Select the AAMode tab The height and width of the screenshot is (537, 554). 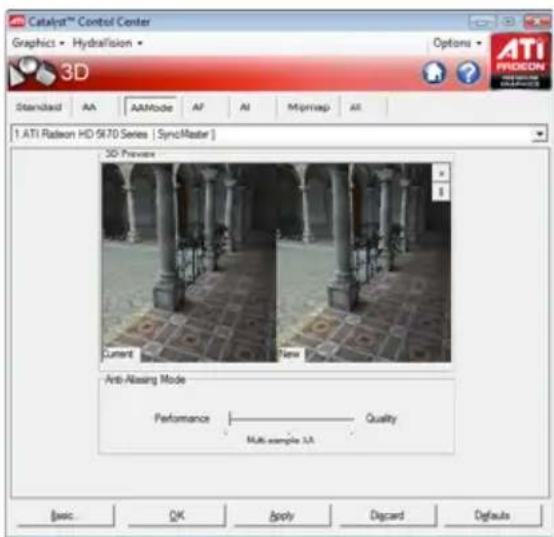[x=151, y=107]
